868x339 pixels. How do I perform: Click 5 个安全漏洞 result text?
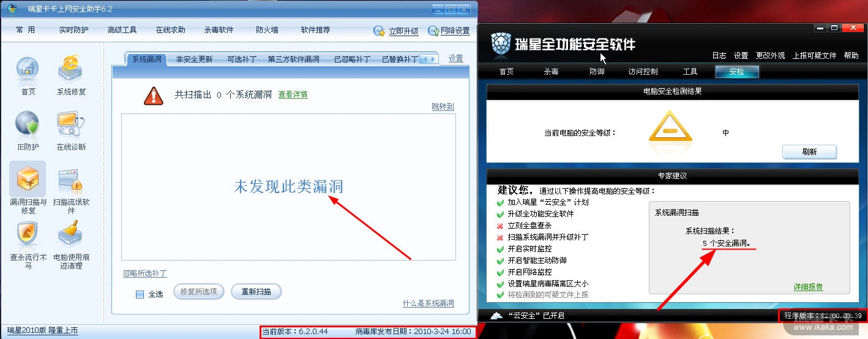(x=729, y=243)
